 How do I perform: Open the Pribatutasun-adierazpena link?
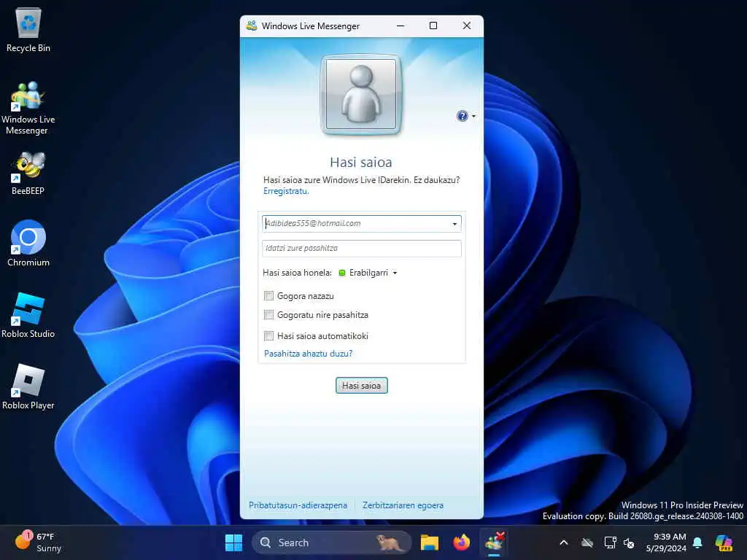[x=298, y=505]
